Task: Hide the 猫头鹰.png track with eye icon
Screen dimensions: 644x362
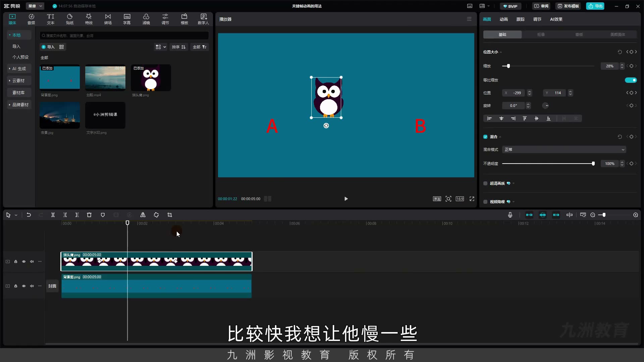Action: 24,261
